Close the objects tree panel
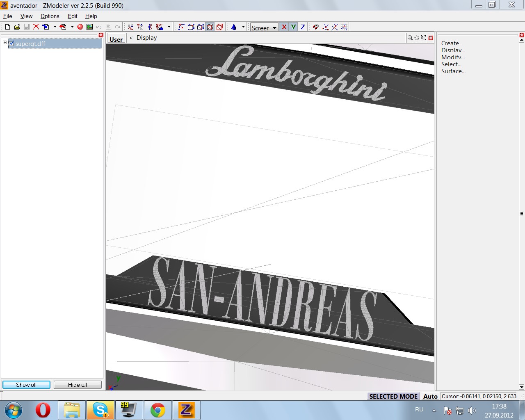This screenshot has width=525, height=420. (101, 35)
